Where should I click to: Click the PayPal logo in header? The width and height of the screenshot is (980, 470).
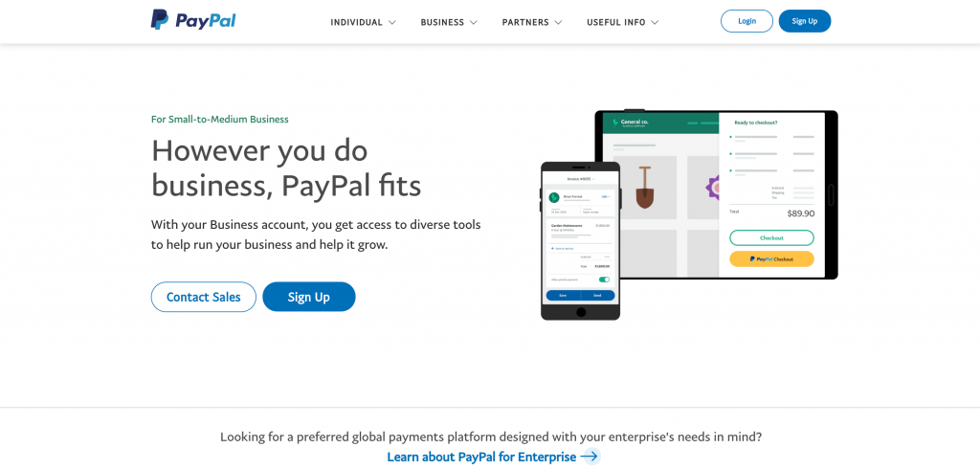(x=193, y=20)
